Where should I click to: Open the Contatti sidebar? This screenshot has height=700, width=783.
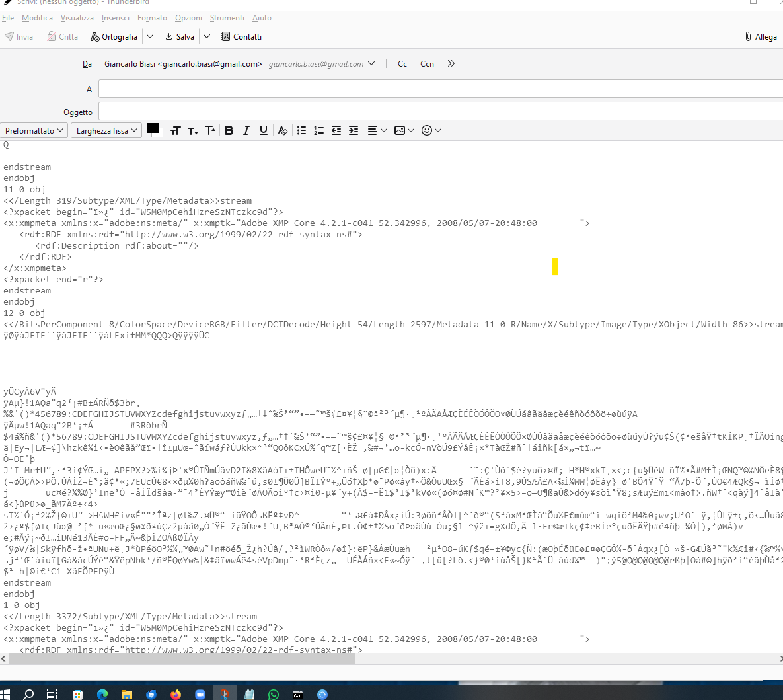click(242, 37)
